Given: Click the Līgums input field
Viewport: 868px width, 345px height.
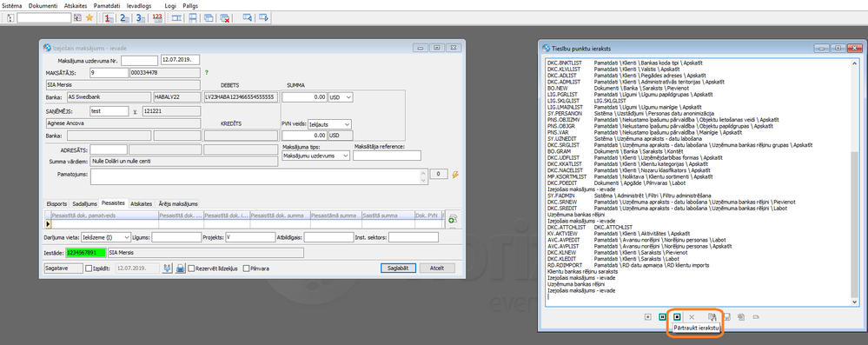Looking at the screenshot, I should [x=176, y=237].
